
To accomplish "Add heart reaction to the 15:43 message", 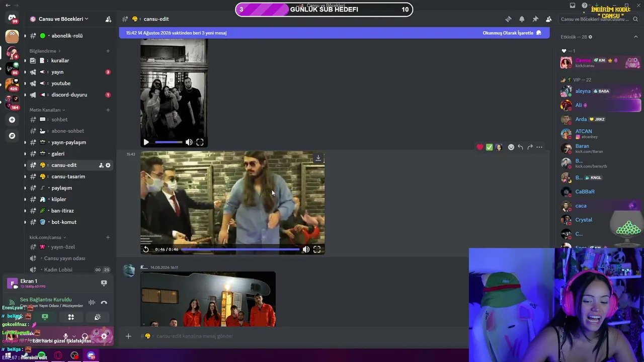I will [480, 147].
